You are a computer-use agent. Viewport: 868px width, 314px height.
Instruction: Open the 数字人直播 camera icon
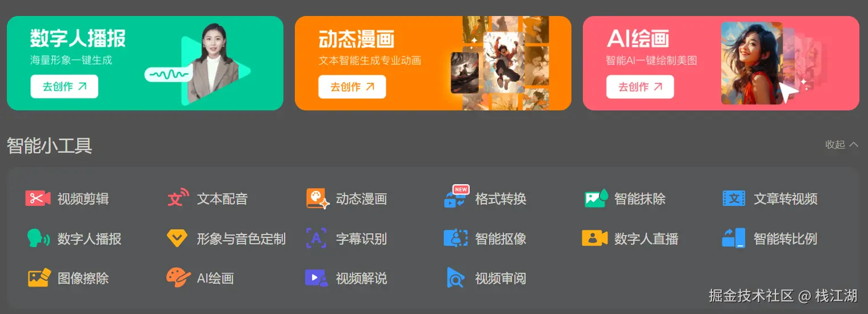pos(595,238)
